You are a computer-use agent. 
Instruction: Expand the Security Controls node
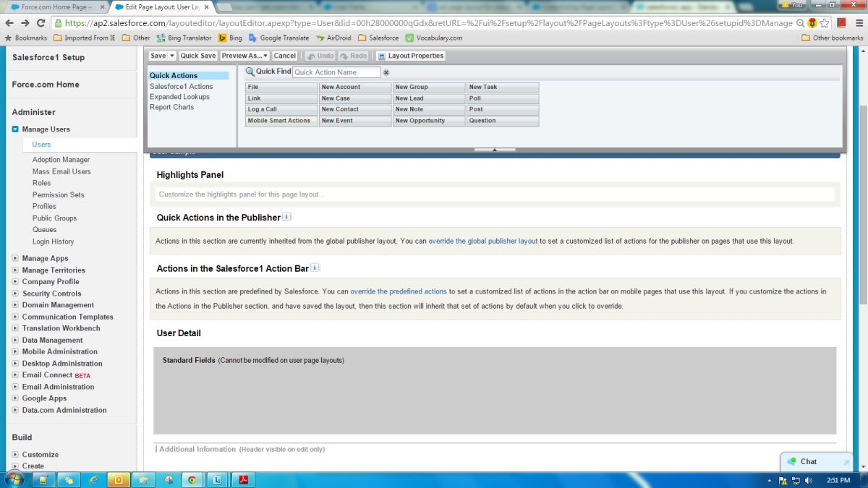point(15,294)
